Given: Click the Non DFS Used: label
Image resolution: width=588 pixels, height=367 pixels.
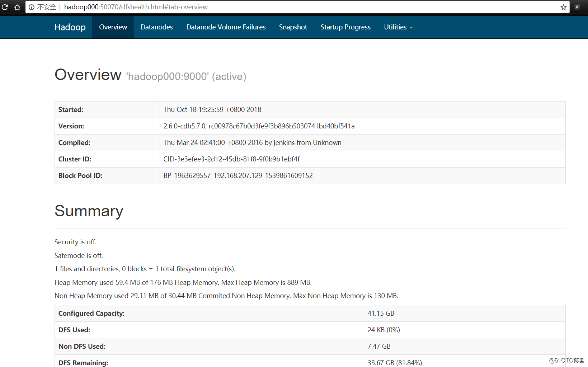Looking at the screenshot, I should tap(82, 347).
